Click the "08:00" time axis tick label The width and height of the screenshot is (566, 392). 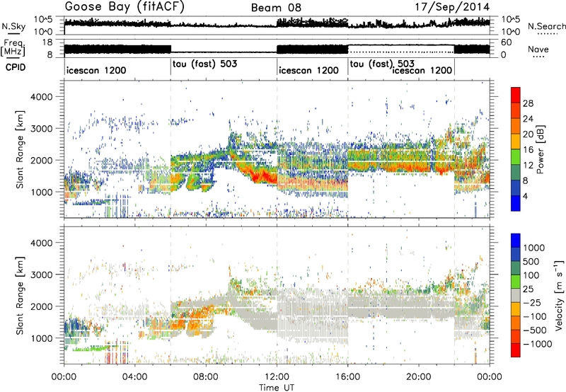pyautogui.click(x=206, y=377)
